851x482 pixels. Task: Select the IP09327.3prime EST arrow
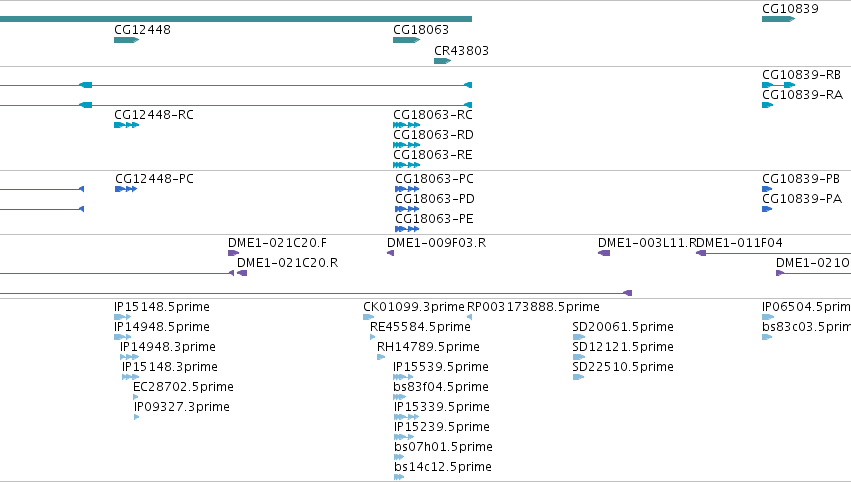pos(137,417)
